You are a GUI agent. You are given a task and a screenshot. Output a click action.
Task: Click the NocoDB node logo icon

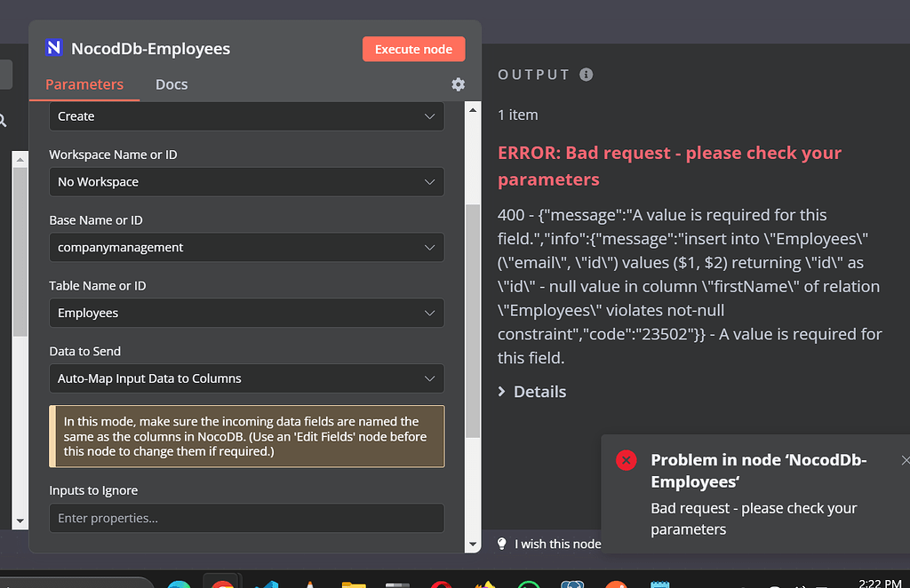pos(56,49)
